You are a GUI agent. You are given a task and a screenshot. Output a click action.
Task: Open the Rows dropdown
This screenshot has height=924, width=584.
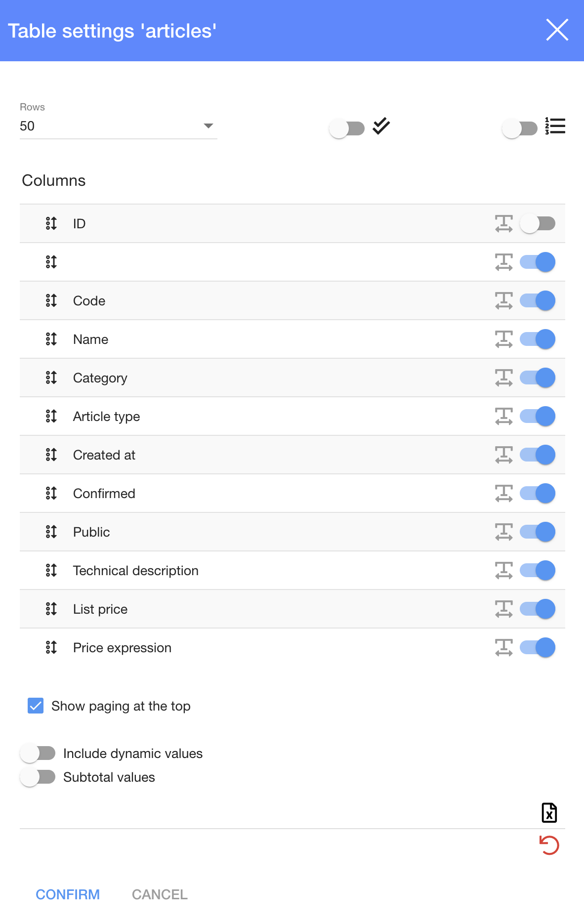click(119, 126)
